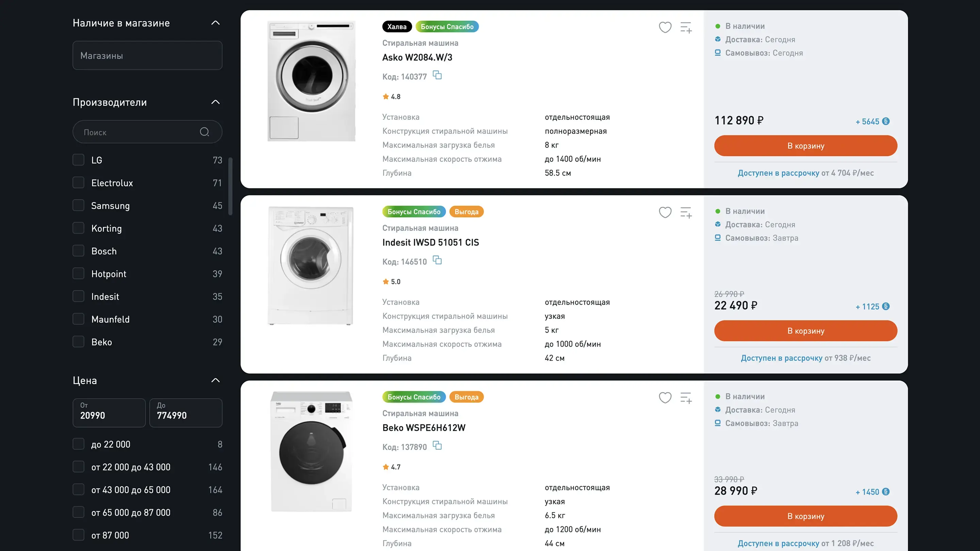Add Asko washer to comparison list
The width and height of the screenshot is (980, 551).
(x=686, y=27)
